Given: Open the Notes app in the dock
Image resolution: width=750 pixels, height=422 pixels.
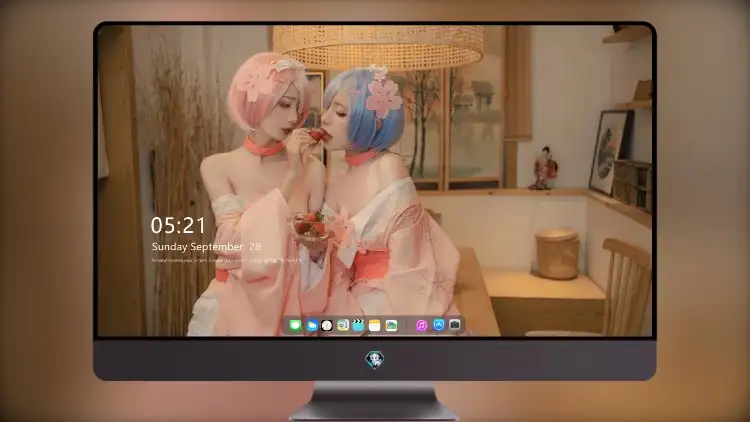Looking at the screenshot, I should coord(375,325).
